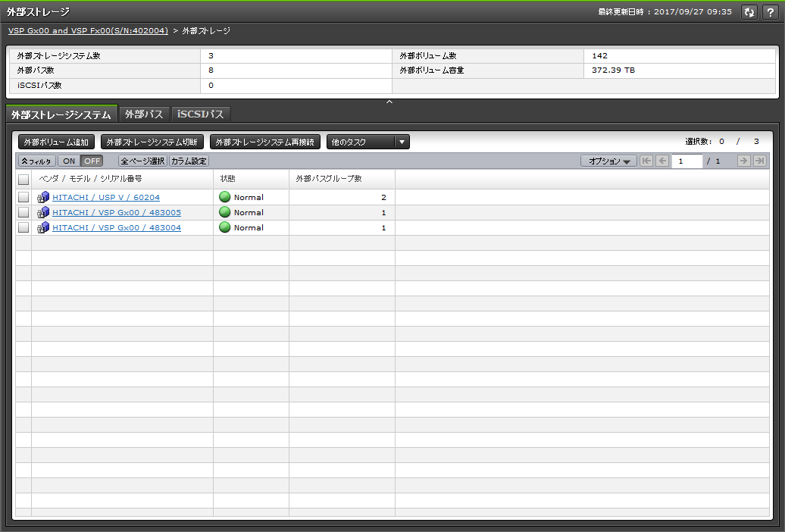785x532 pixels.
Task: Click the refresh icon in title bar
Action: [749, 12]
